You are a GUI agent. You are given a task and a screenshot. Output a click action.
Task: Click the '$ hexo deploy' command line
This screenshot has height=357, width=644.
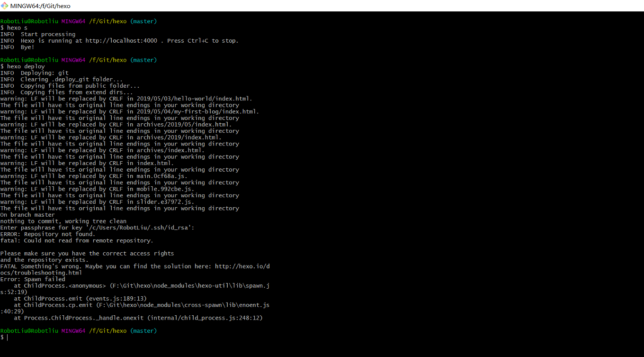23,66
